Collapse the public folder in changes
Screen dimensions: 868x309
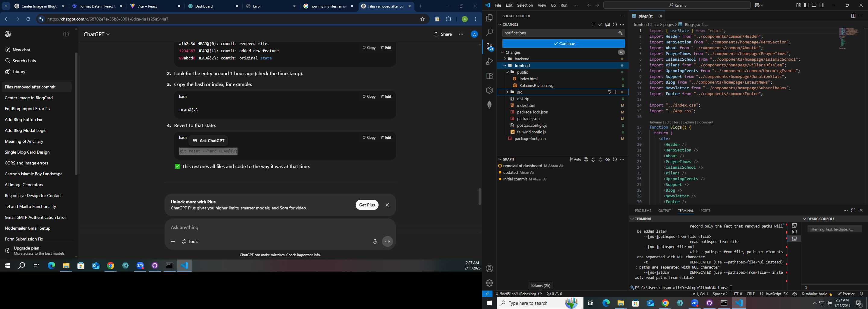pos(508,72)
